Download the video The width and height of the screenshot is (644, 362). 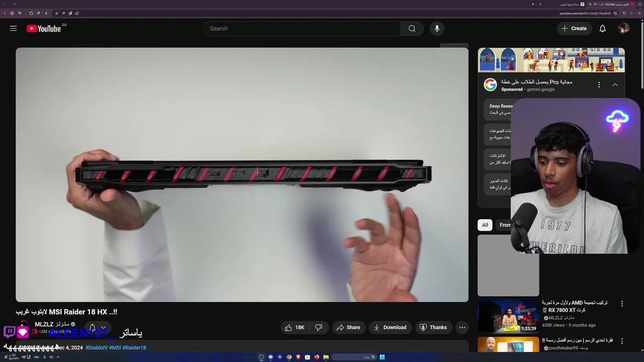pos(390,327)
